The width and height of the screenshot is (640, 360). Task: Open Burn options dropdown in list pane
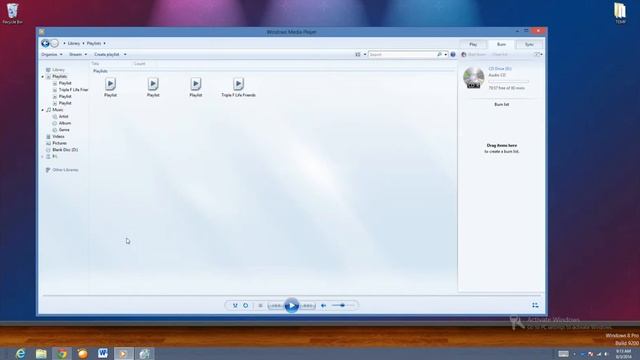(x=538, y=54)
